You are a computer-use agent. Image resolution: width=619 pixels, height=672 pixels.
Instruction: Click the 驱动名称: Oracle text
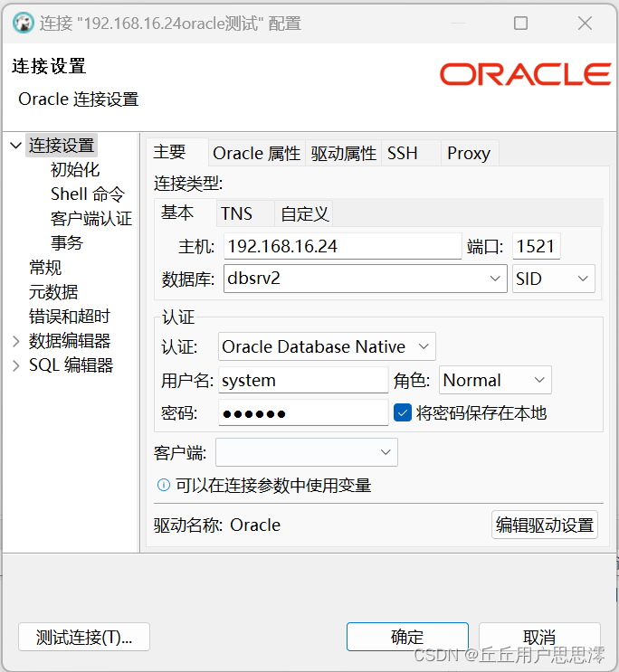[x=217, y=525]
